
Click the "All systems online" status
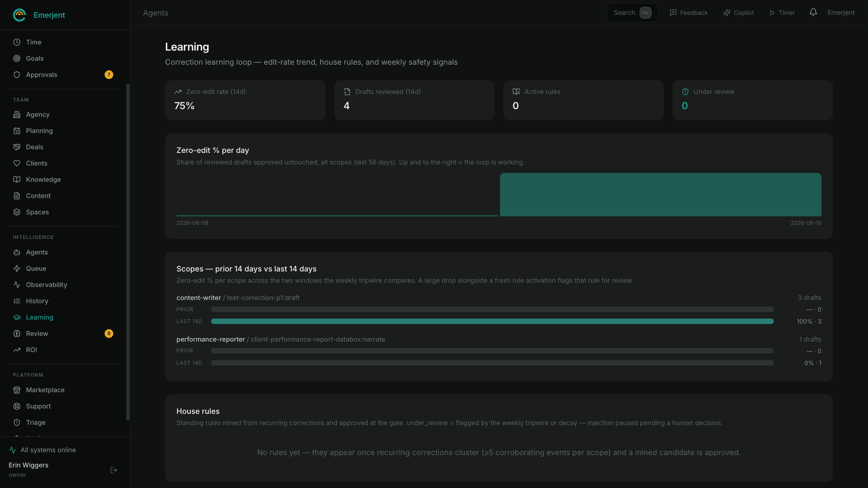pyautogui.click(x=42, y=450)
